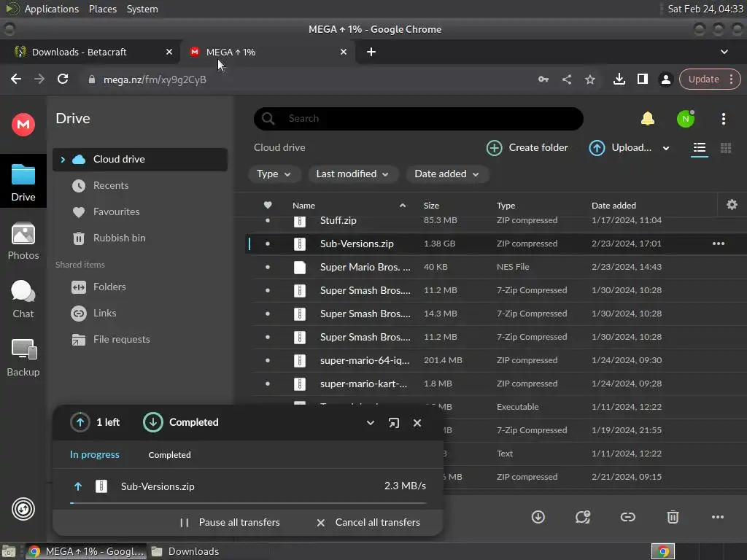This screenshot has width=747, height=560.
Task: Pop out the transfers widget
Action: [x=393, y=423]
